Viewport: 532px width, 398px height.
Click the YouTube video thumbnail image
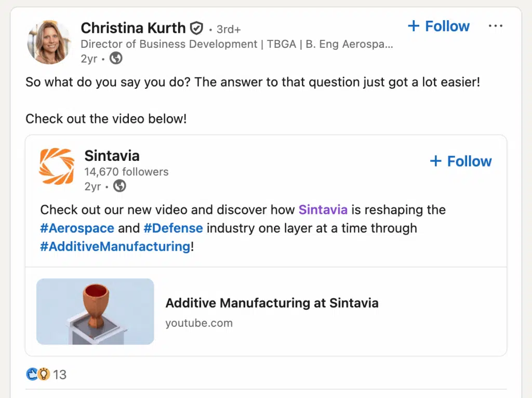(95, 311)
